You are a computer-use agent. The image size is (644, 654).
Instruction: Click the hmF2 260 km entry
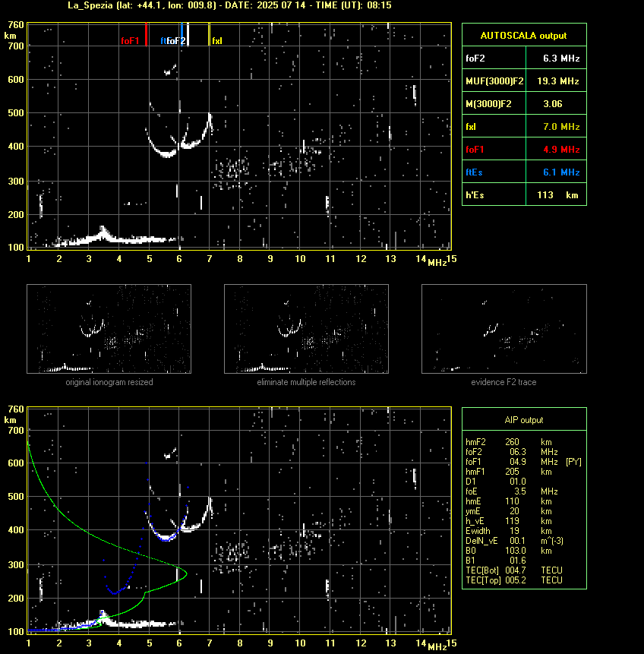point(509,442)
